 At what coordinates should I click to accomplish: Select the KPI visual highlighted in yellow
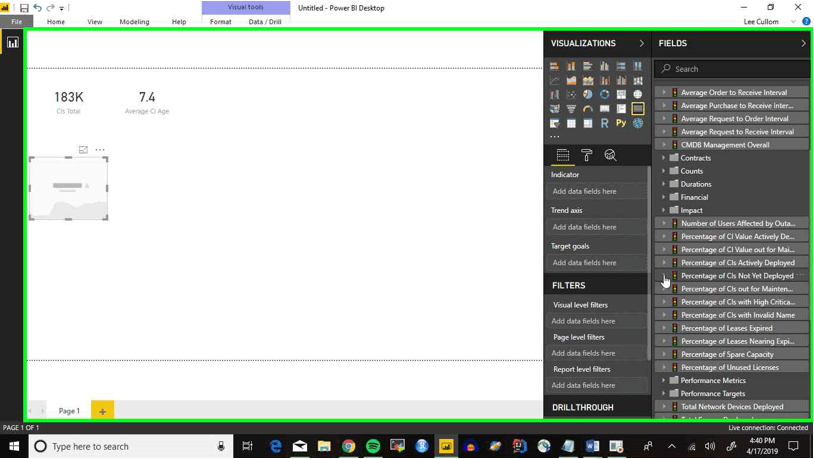click(637, 109)
